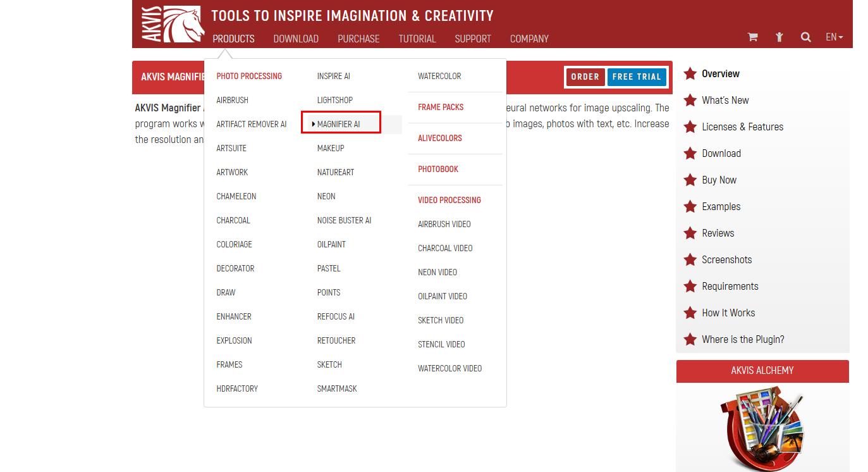The height and width of the screenshot is (472, 868).
Task: Select HDRFactory product
Action: click(237, 388)
